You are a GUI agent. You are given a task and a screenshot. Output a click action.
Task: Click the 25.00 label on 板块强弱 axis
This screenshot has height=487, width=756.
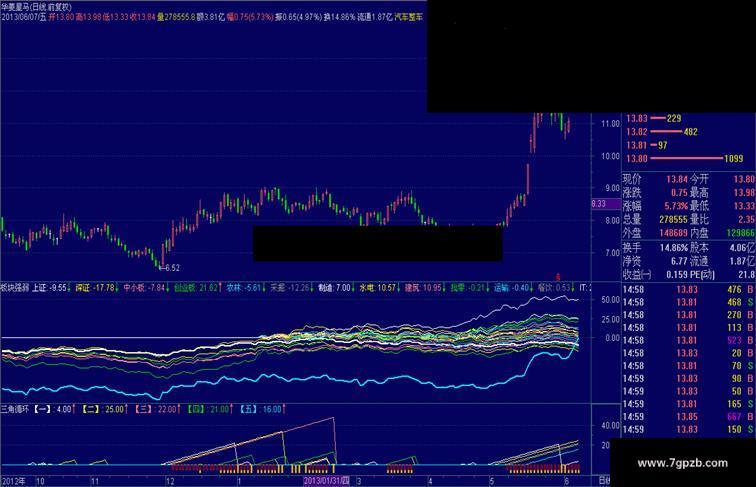(610, 319)
